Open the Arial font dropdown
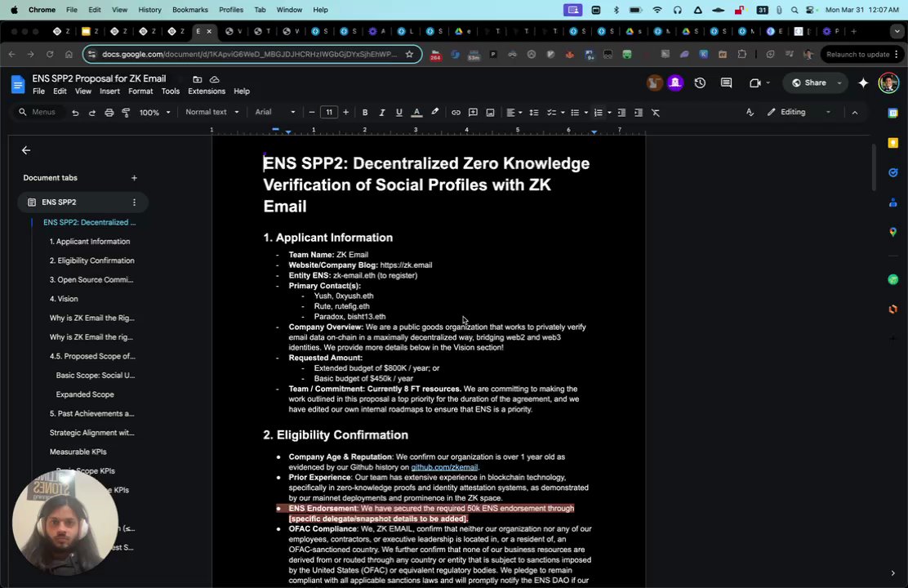Image resolution: width=908 pixels, height=588 pixels. (275, 112)
